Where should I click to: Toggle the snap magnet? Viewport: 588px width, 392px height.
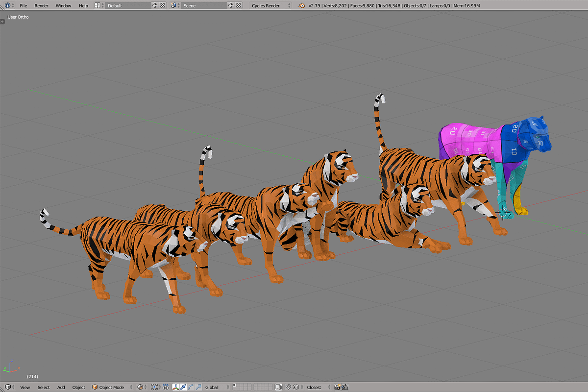(x=289, y=387)
